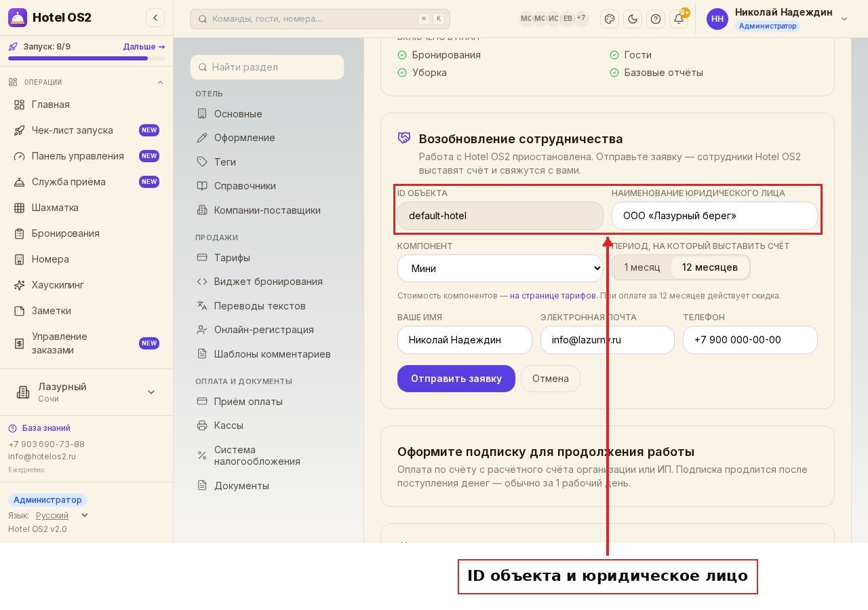The height and width of the screenshot is (610, 868).
Task: Edit the Телефон field
Action: pyautogui.click(x=750, y=340)
